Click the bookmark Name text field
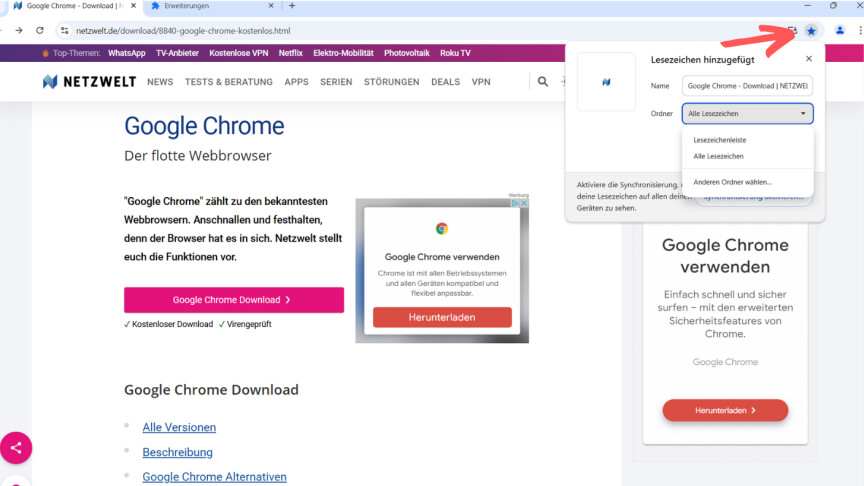The width and height of the screenshot is (864, 486). (x=747, y=86)
